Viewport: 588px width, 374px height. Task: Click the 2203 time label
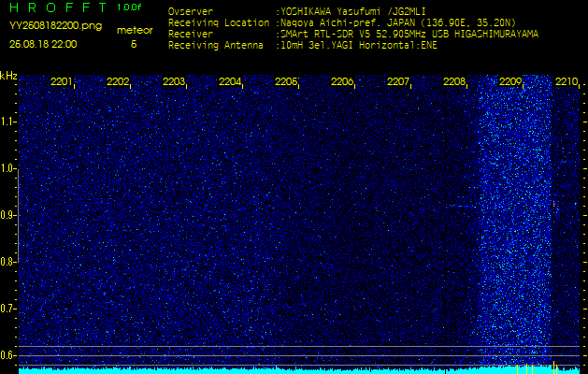click(174, 81)
